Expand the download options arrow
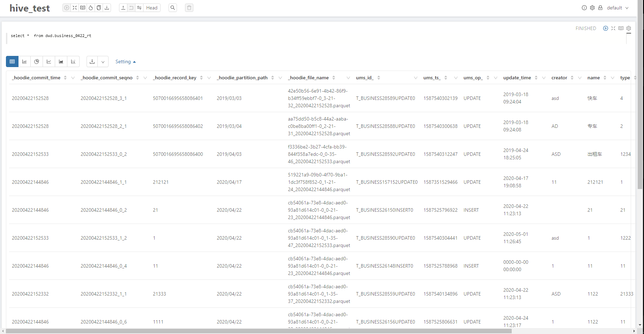Screen dimensions: 644x334 103,62
